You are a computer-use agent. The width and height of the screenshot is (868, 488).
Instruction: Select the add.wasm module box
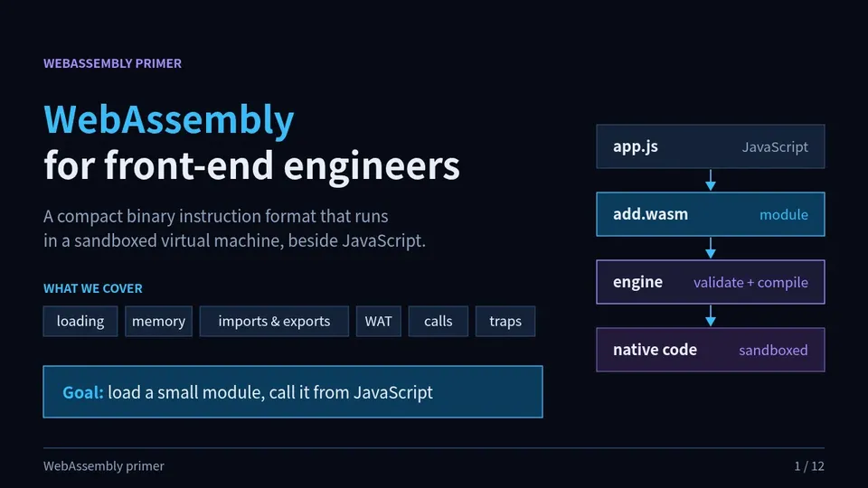tap(711, 214)
